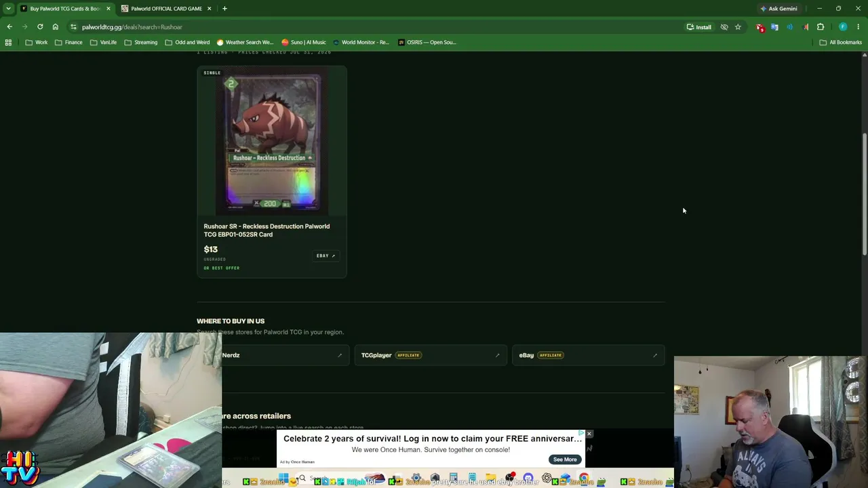Click the Rushoar card image thumbnail
This screenshot has height=488, width=868.
(x=272, y=142)
